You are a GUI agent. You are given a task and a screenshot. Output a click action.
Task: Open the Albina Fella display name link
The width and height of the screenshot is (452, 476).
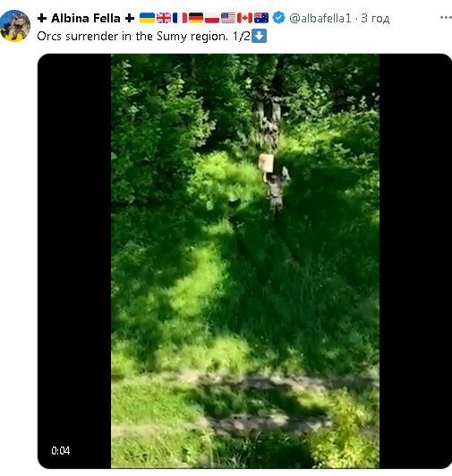coord(86,18)
